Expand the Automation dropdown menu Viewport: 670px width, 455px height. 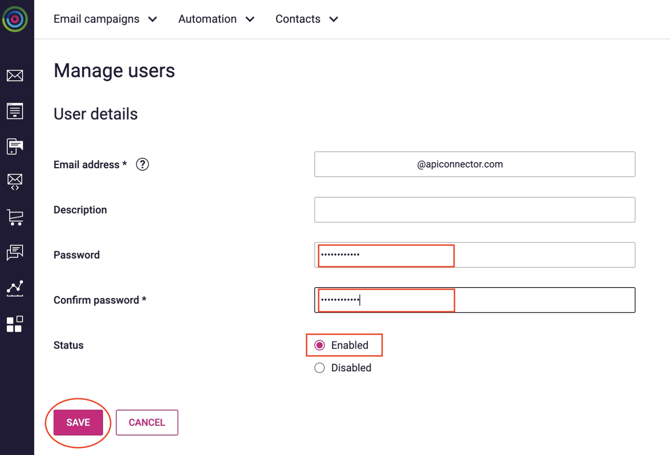click(x=216, y=19)
